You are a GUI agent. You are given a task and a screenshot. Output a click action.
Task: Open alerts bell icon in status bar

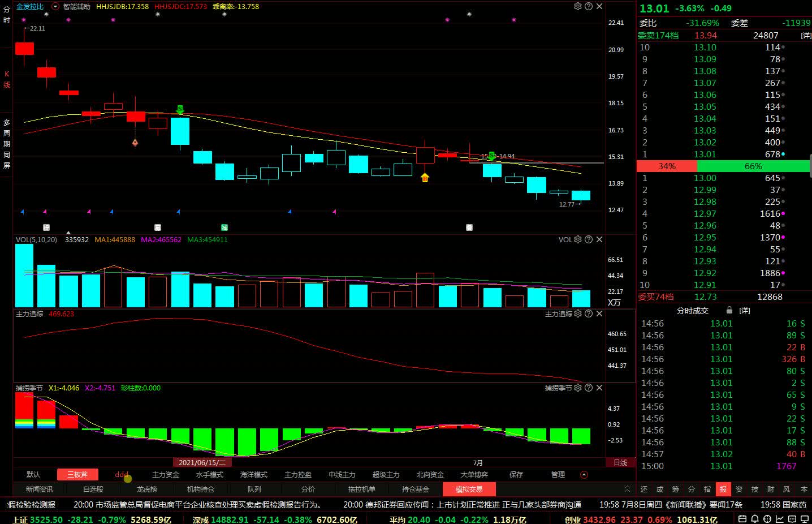pyautogui.click(x=755, y=519)
